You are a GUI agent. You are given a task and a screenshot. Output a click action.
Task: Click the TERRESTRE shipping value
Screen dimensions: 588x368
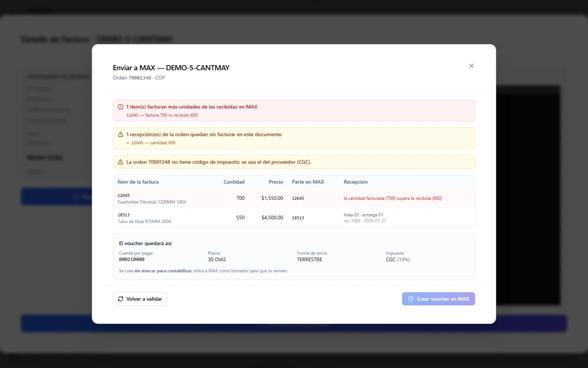[x=310, y=259]
